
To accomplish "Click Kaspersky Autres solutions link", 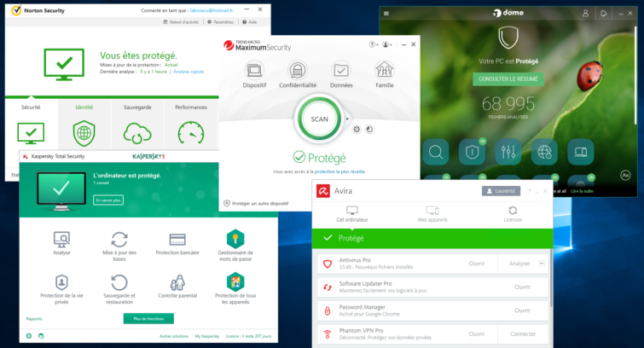I will (174, 336).
